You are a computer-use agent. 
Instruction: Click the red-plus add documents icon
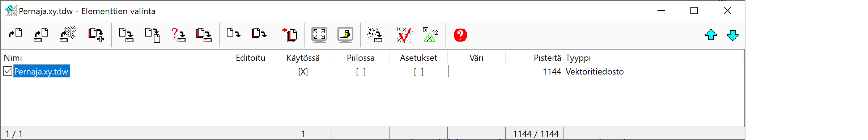point(290,35)
